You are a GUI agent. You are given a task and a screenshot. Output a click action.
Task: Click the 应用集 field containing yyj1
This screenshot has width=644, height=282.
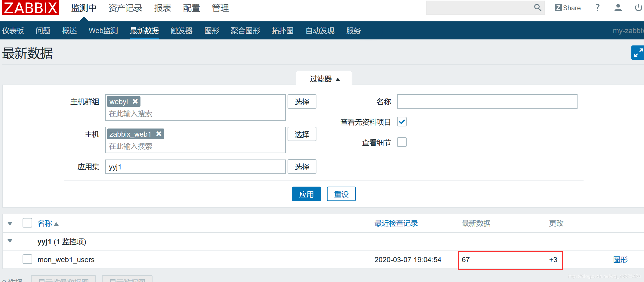tap(196, 167)
